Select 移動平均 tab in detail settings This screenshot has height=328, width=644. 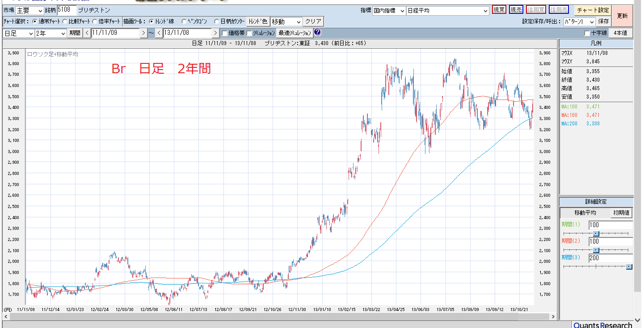point(585,213)
